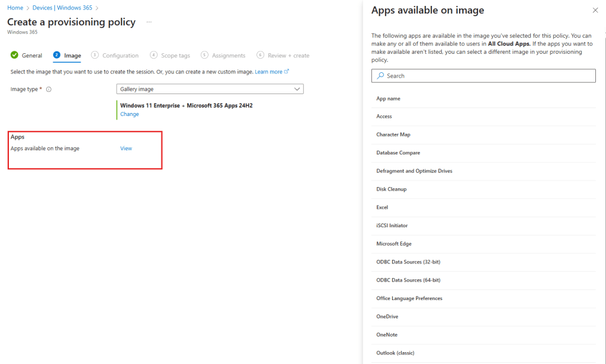Switch to the Configuration step tab
Viewport: 606px width, 364px height.
[120, 56]
